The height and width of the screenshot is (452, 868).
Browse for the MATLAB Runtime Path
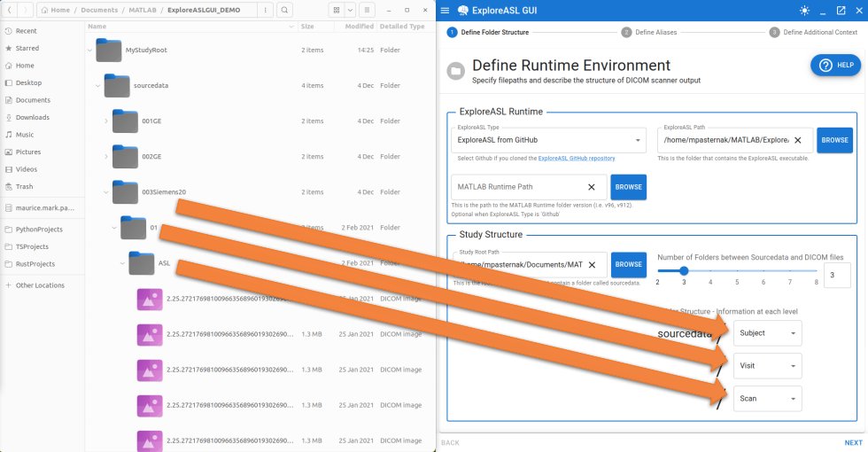(x=628, y=187)
